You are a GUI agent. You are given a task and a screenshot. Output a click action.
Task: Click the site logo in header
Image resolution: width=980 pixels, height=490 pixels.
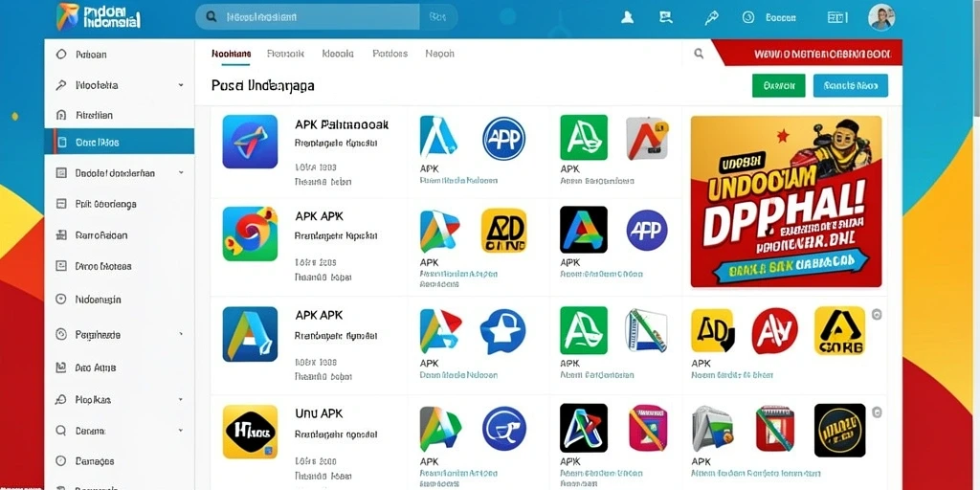pyautogui.click(x=99, y=17)
